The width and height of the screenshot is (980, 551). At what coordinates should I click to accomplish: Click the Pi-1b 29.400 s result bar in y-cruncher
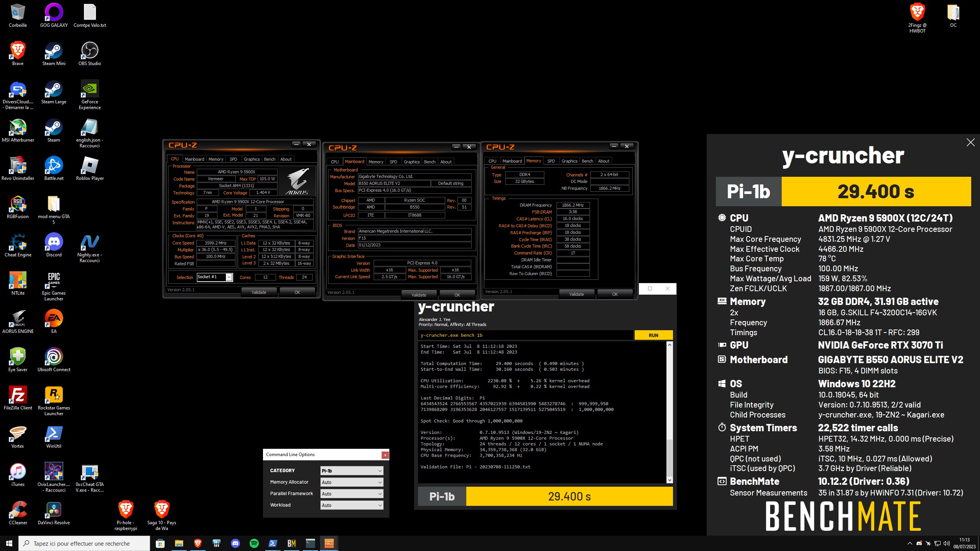[545, 496]
